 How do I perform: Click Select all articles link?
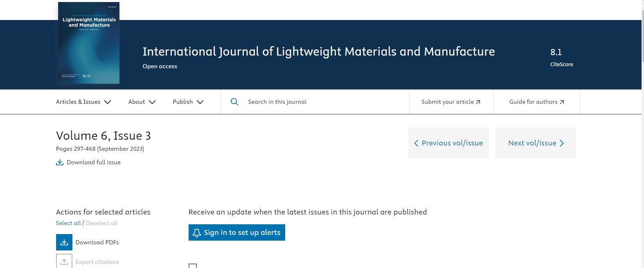point(68,223)
